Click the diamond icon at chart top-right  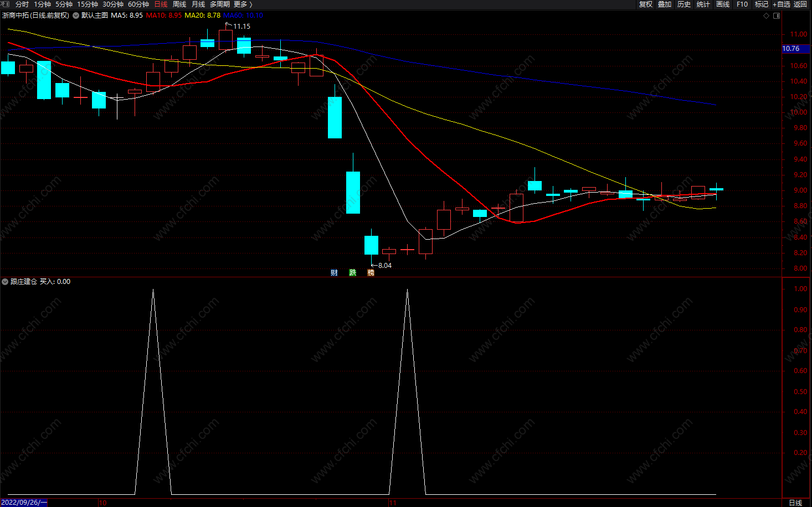(x=767, y=15)
